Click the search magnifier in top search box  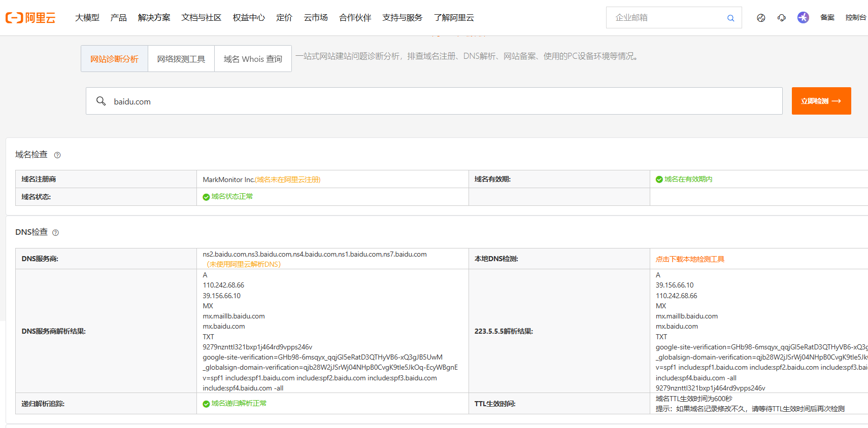tap(730, 18)
